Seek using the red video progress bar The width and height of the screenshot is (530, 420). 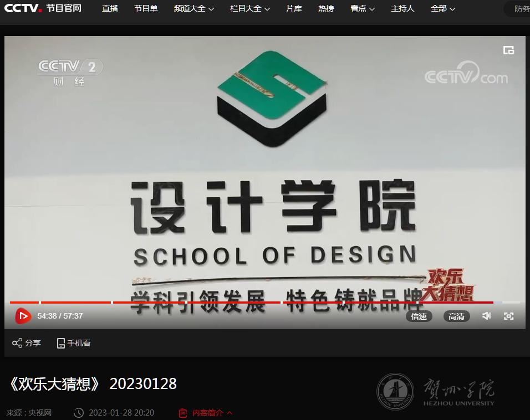pos(265,303)
